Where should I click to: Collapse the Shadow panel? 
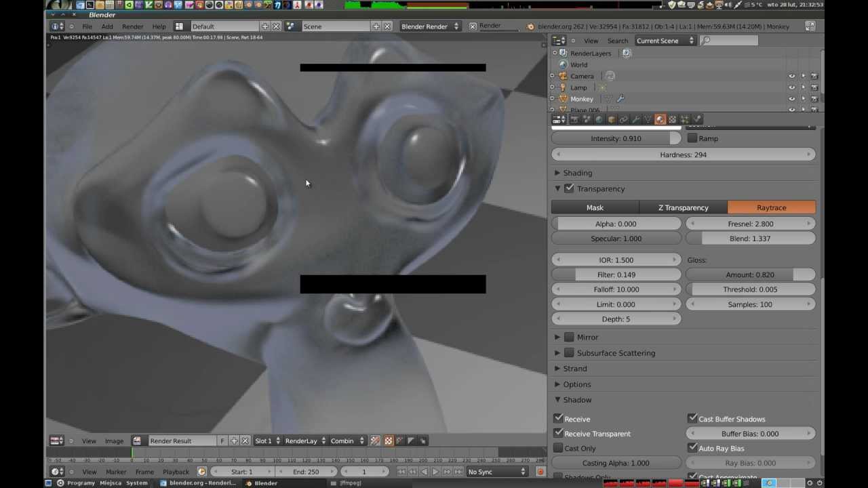click(x=557, y=400)
